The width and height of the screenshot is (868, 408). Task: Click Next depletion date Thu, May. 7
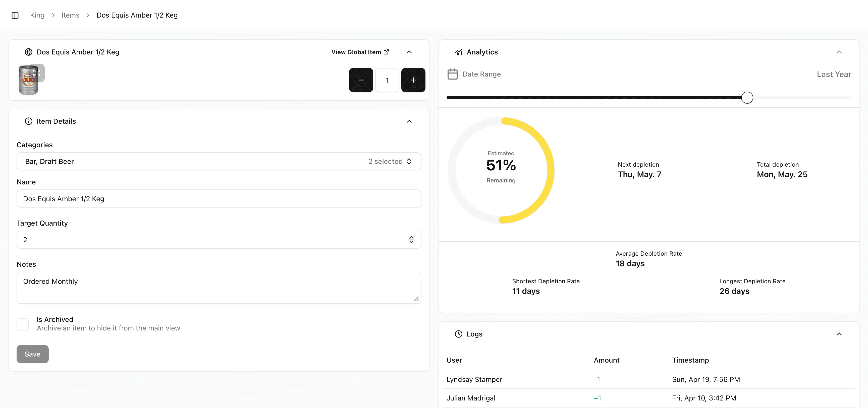(639, 174)
